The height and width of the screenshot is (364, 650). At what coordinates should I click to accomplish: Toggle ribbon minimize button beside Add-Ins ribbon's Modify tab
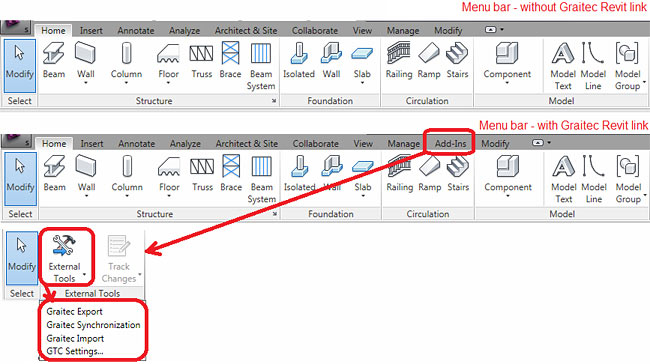tap(538, 143)
